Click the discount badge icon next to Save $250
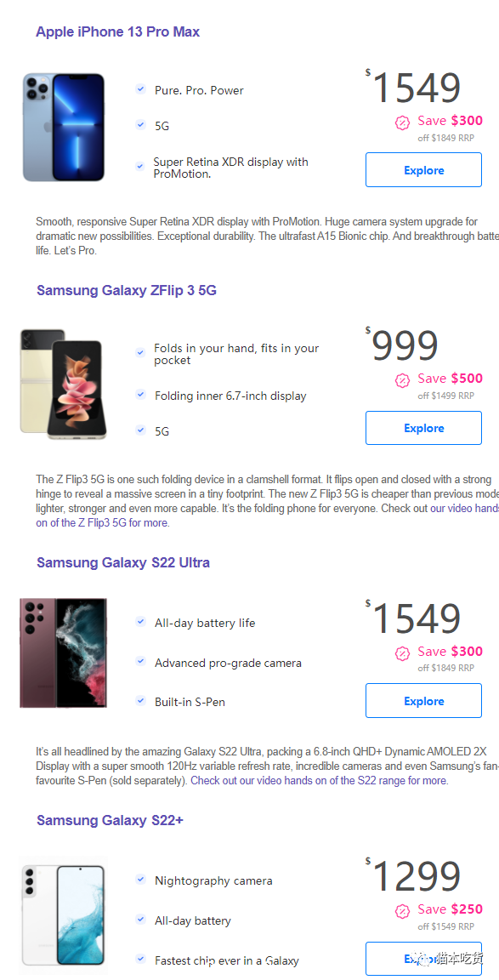The width and height of the screenshot is (499, 980). [403, 910]
